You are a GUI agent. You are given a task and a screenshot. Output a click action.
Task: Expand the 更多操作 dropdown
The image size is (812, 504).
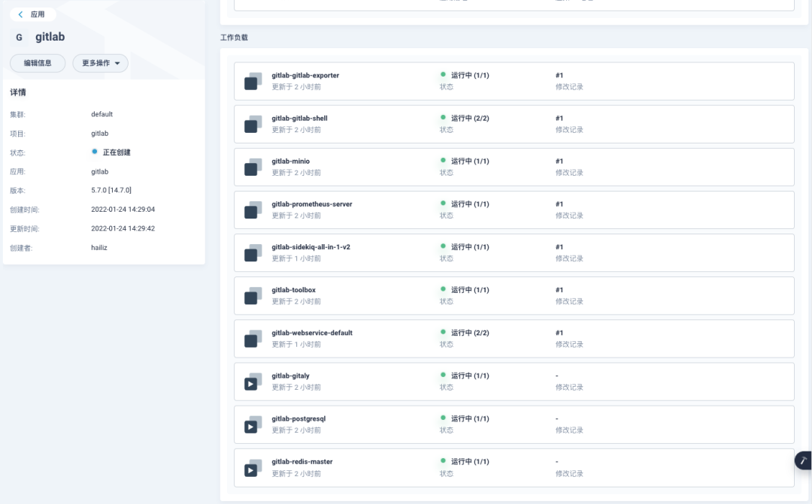[x=101, y=63]
